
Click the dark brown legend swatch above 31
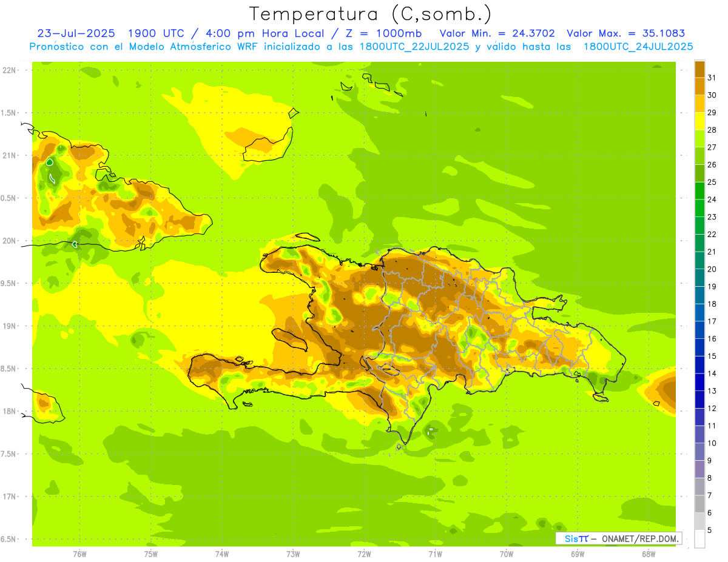699,69
